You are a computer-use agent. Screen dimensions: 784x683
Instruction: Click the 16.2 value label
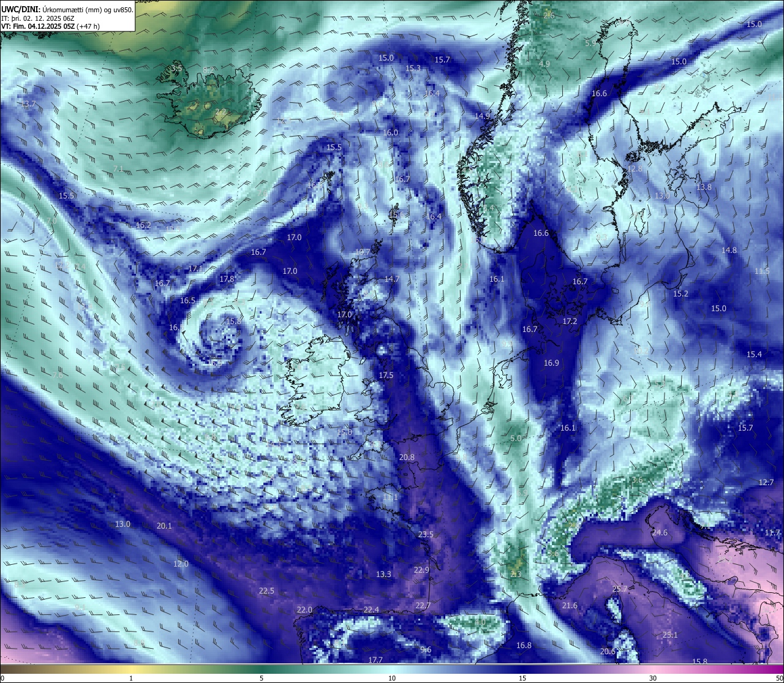click(143, 226)
